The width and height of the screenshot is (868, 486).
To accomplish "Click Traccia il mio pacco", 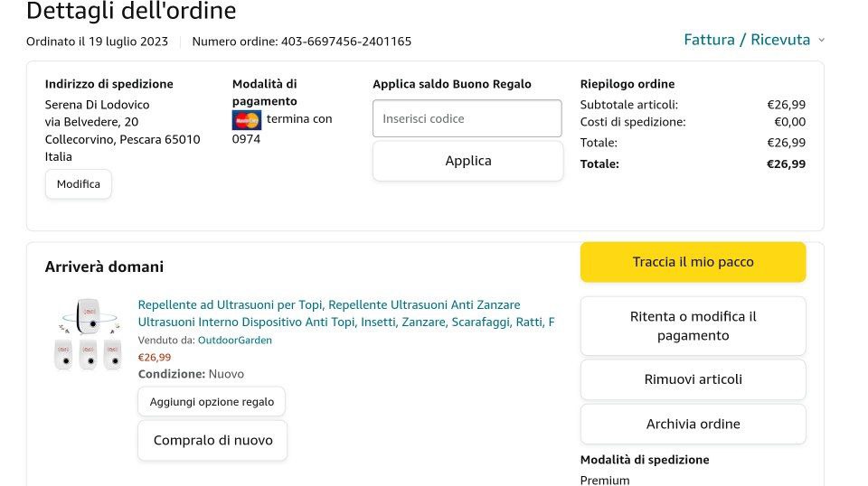I will tap(693, 262).
